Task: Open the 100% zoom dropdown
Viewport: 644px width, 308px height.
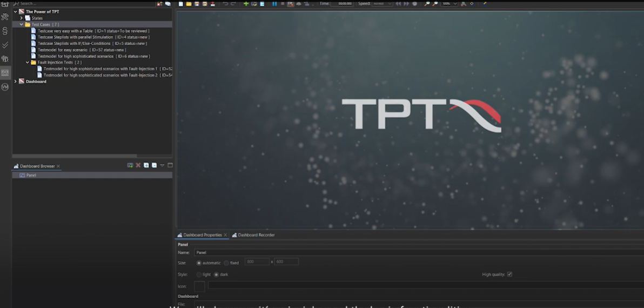Action: click(450, 4)
